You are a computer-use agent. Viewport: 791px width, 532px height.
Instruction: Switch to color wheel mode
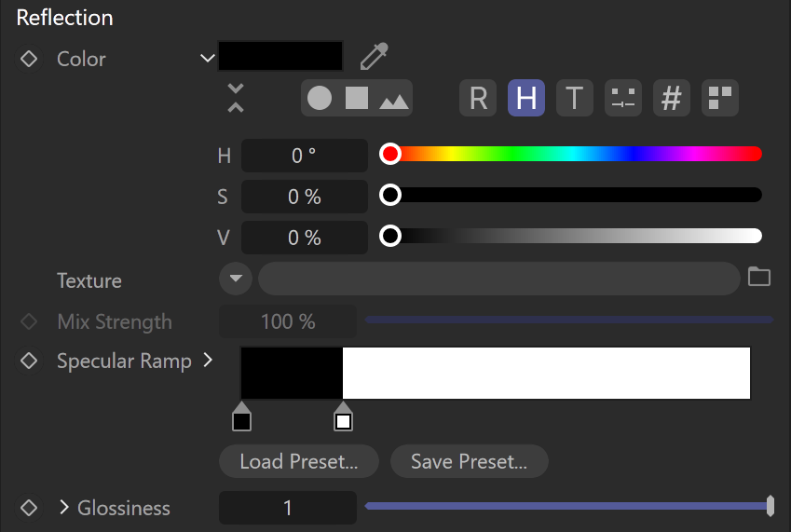click(x=320, y=98)
